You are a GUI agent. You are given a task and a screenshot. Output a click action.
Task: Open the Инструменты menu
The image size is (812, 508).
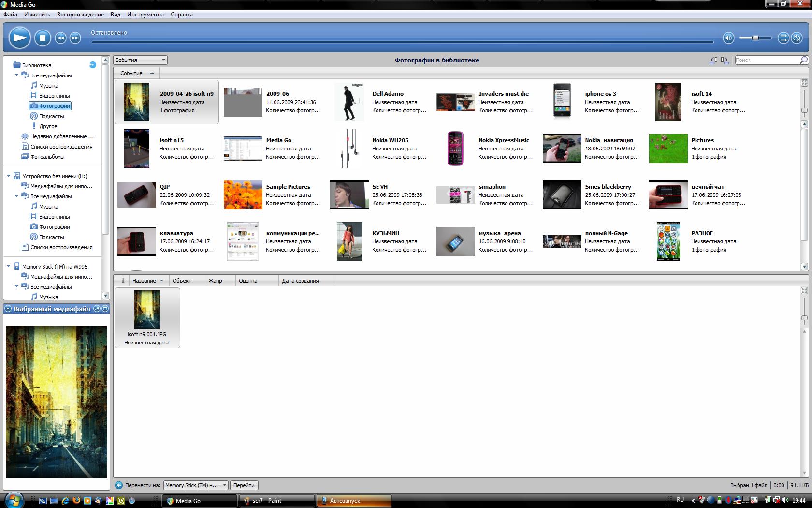(x=145, y=15)
